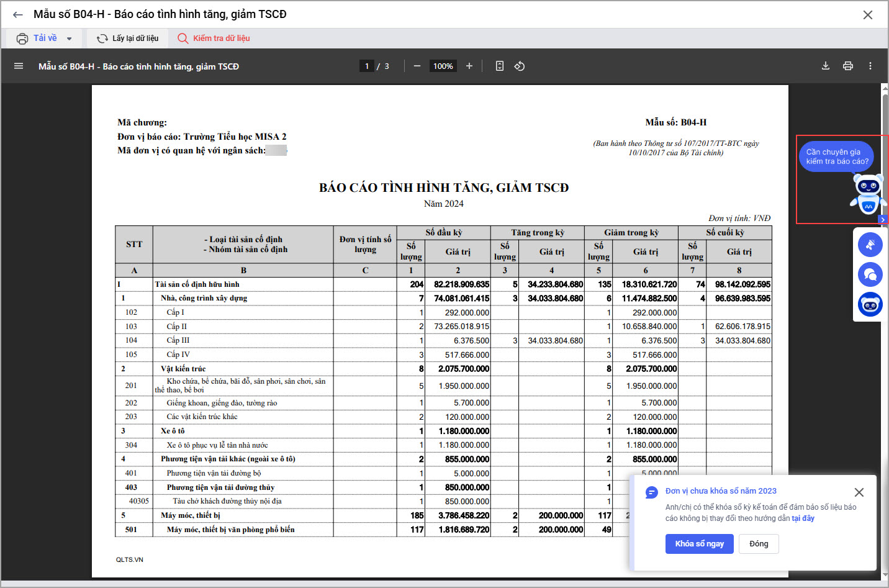Open the tại đây guide link
Image resolution: width=889 pixels, height=588 pixels.
click(x=803, y=518)
